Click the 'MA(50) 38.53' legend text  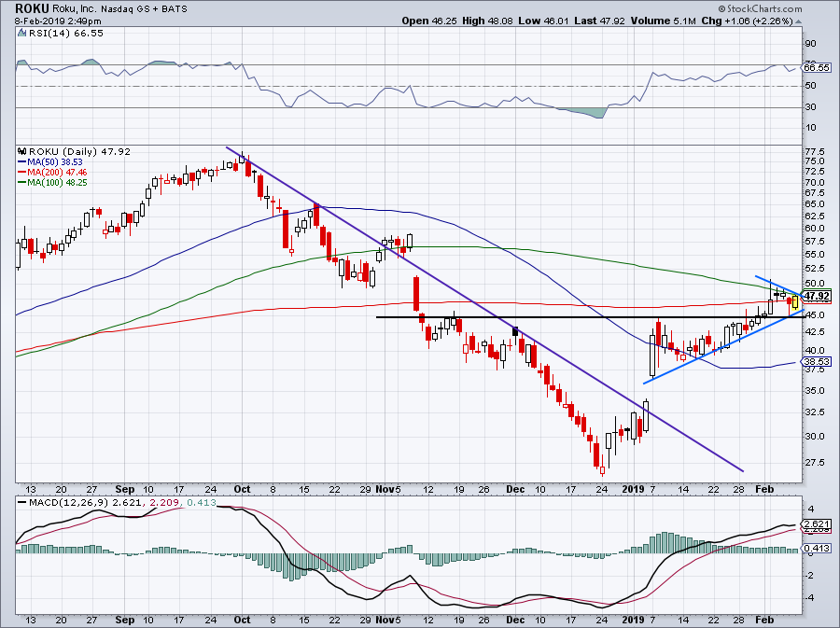pos(55,161)
